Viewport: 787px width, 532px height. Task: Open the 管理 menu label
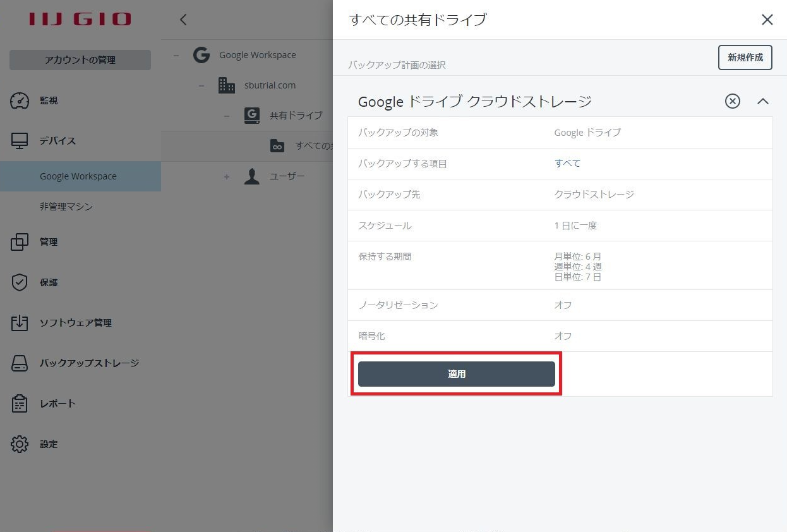(49, 242)
